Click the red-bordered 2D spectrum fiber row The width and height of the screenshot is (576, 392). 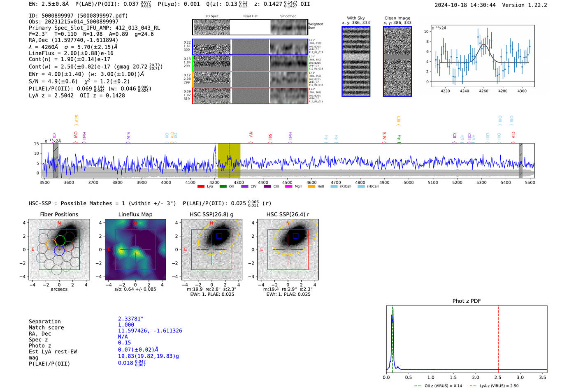(x=250, y=96)
